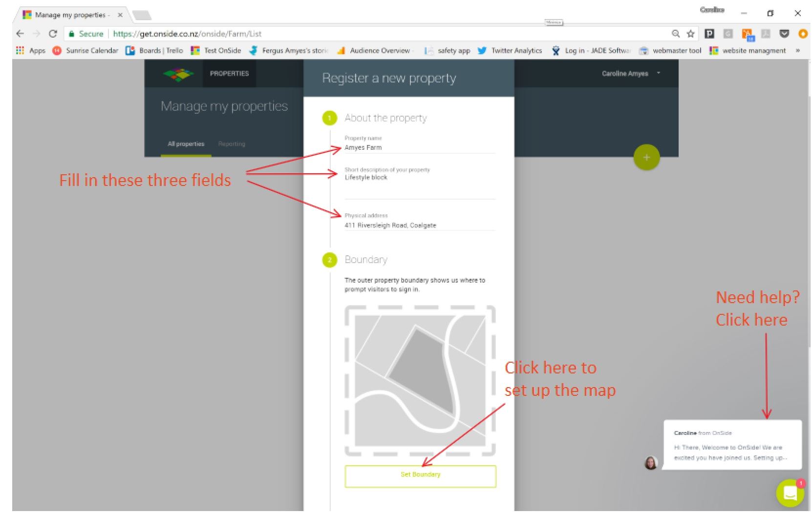Click the Physical address field
Screen dimensions: 812x514
click(419, 226)
